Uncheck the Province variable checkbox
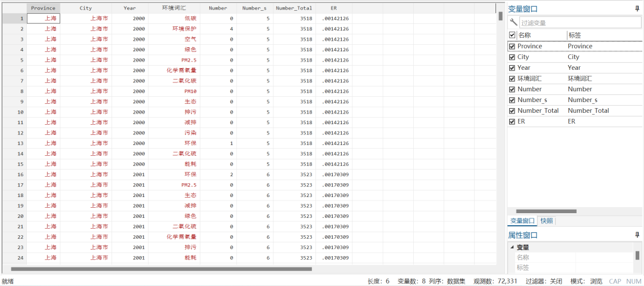Viewport: 644px width, 286px height. (x=512, y=46)
